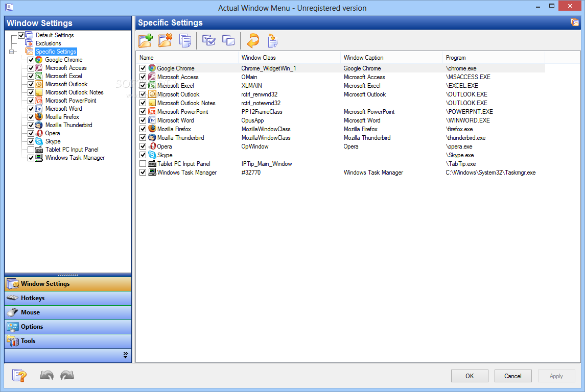
Task: Click the application icon in the title bar
Action: coord(9,7)
